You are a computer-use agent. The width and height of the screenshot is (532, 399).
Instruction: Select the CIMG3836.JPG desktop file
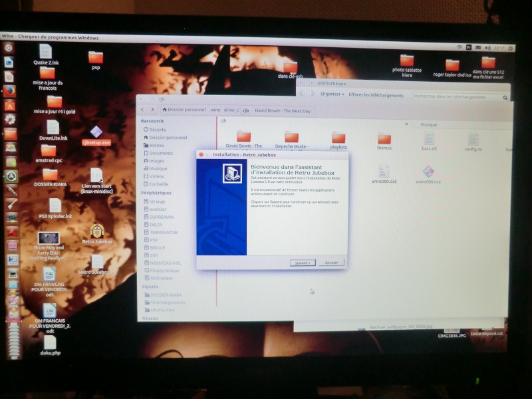pyautogui.click(x=452, y=333)
